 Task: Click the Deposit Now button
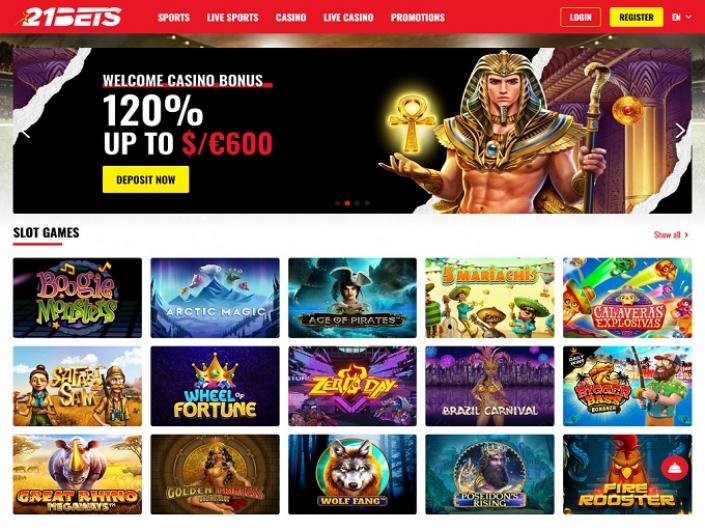(146, 180)
